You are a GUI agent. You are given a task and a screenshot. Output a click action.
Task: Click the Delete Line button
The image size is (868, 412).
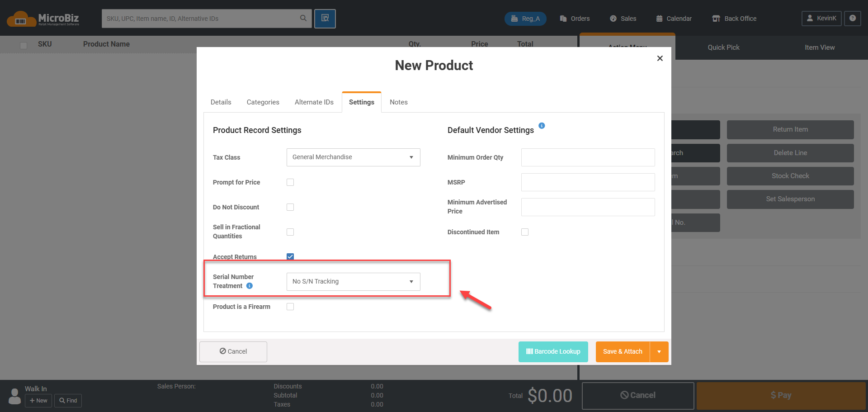pos(790,153)
